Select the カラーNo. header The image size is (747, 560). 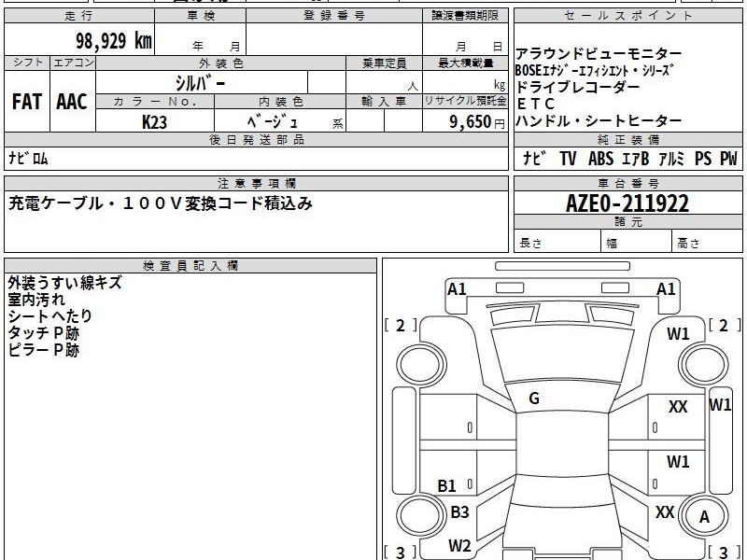pos(155,102)
